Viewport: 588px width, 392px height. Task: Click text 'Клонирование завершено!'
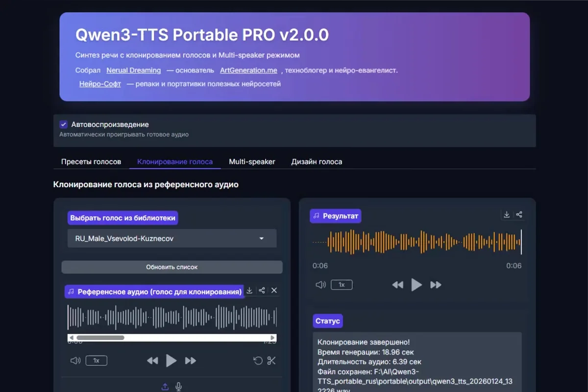point(364,342)
